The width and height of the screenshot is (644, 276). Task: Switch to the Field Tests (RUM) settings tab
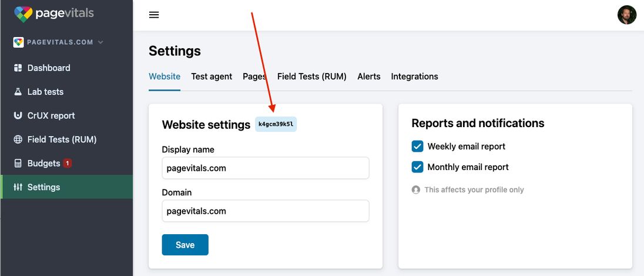(312, 77)
